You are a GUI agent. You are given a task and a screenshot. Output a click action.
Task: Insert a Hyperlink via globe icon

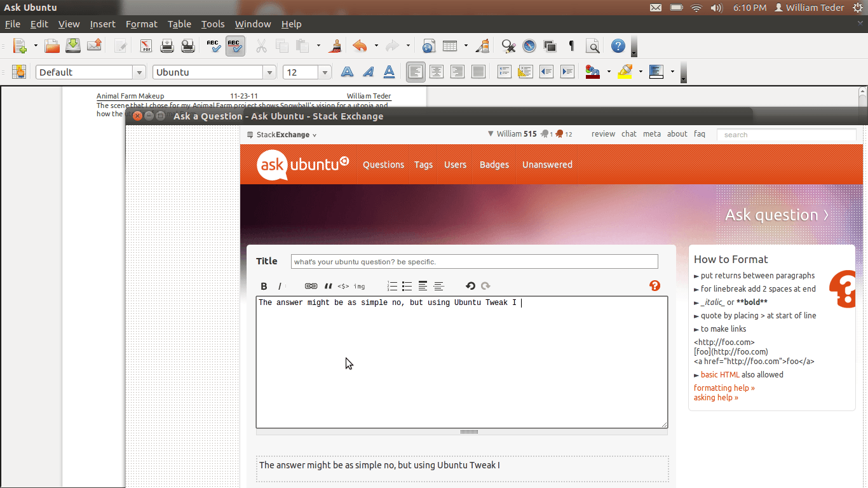click(429, 46)
